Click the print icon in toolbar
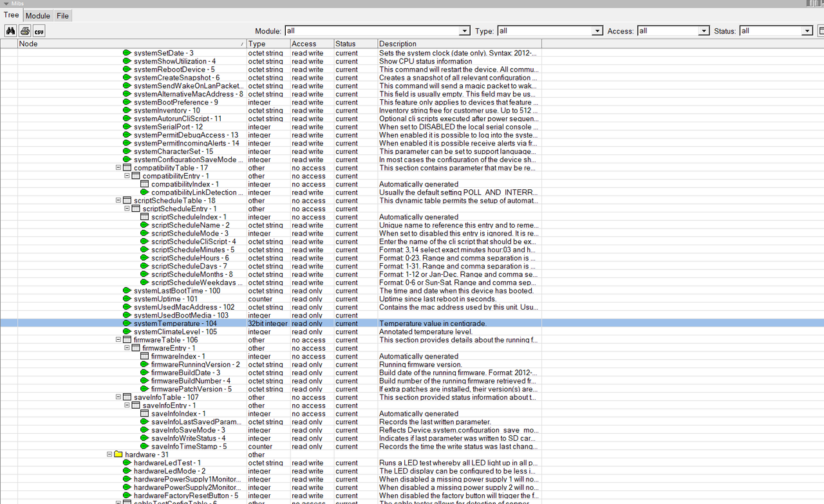 point(25,31)
